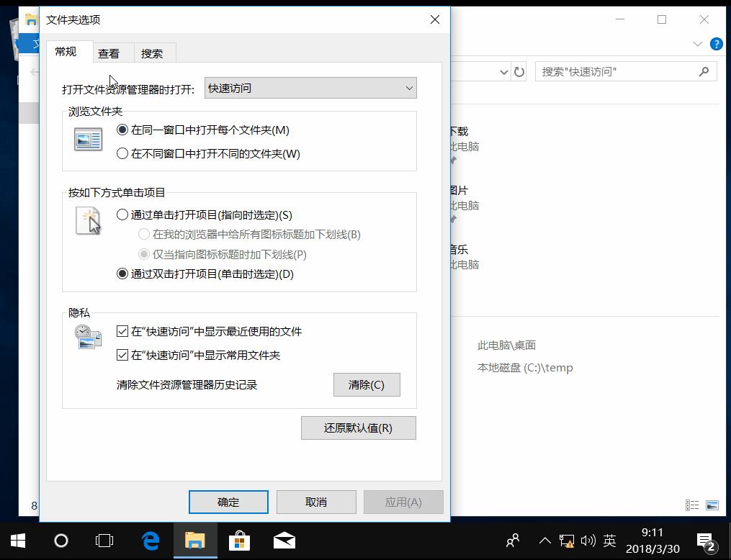Click the Cortana search circle
This screenshot has width=731, height=560.
pyautogui.click(x=61, y=541)
